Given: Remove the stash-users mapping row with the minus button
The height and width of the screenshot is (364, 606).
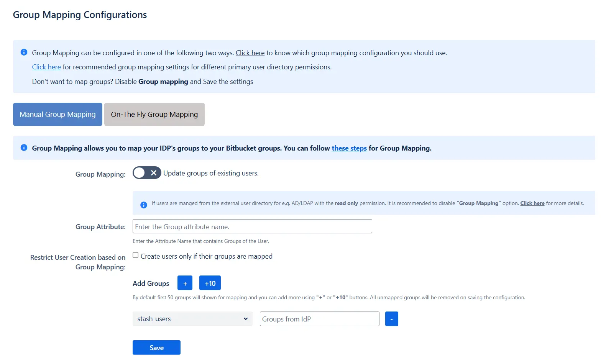Looking at the screenshot, I should (x=391, y=319).
